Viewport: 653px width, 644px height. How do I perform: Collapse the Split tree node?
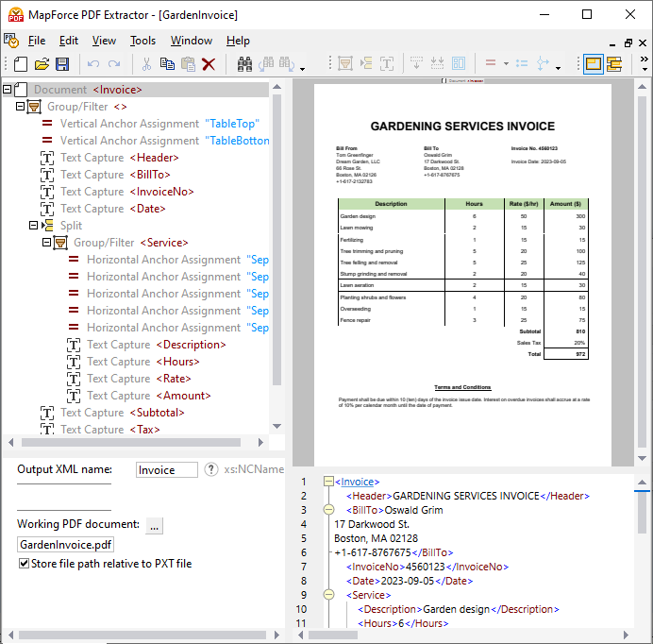34,226
